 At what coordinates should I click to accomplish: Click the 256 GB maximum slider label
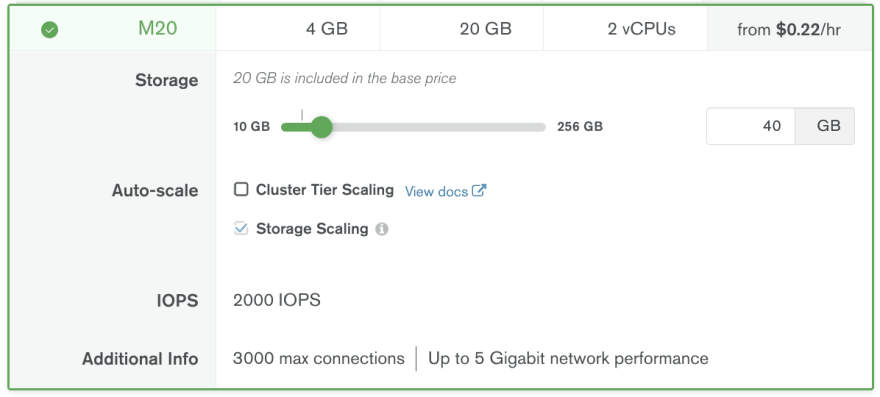[580, 127]
